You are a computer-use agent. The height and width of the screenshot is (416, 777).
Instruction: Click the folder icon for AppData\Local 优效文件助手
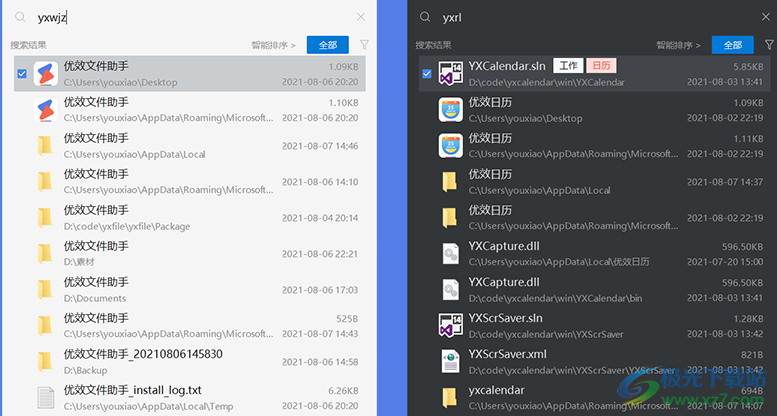click(x=45, y=146)
